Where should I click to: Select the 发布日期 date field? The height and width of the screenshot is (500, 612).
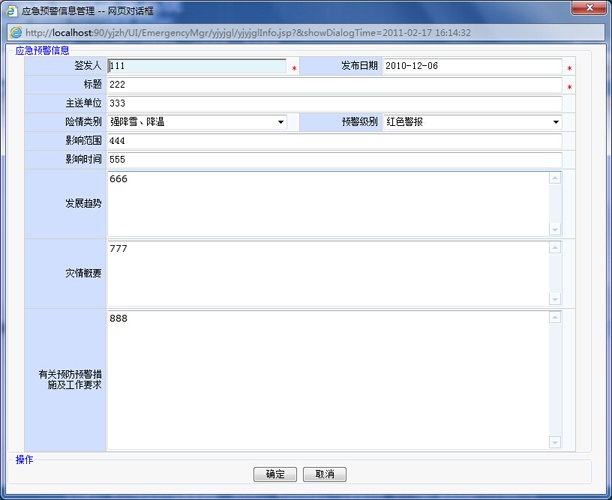click(x=472, y=67)
